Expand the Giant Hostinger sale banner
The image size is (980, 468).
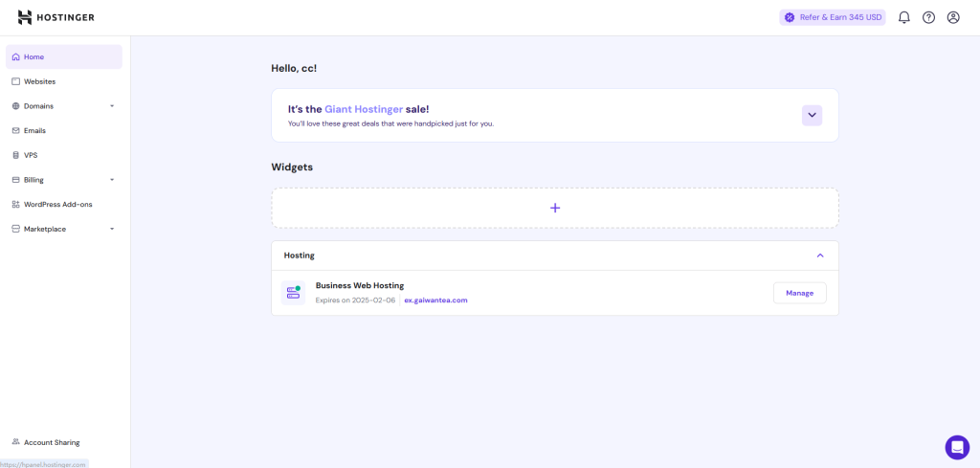click(812, 115)
